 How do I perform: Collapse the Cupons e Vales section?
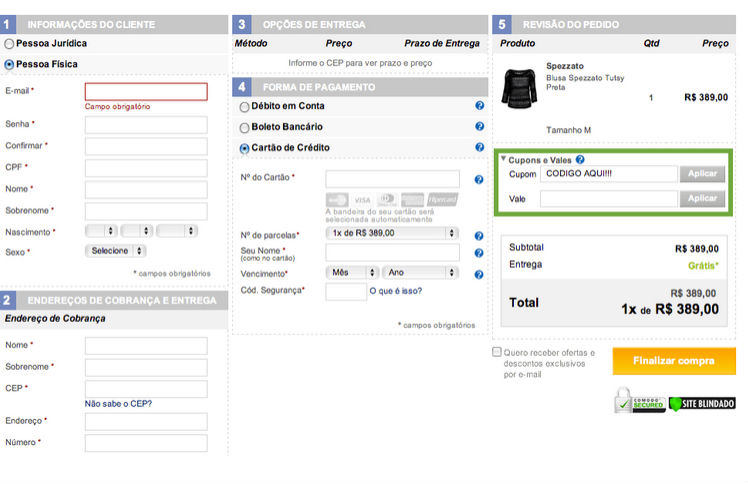(504, 159)
